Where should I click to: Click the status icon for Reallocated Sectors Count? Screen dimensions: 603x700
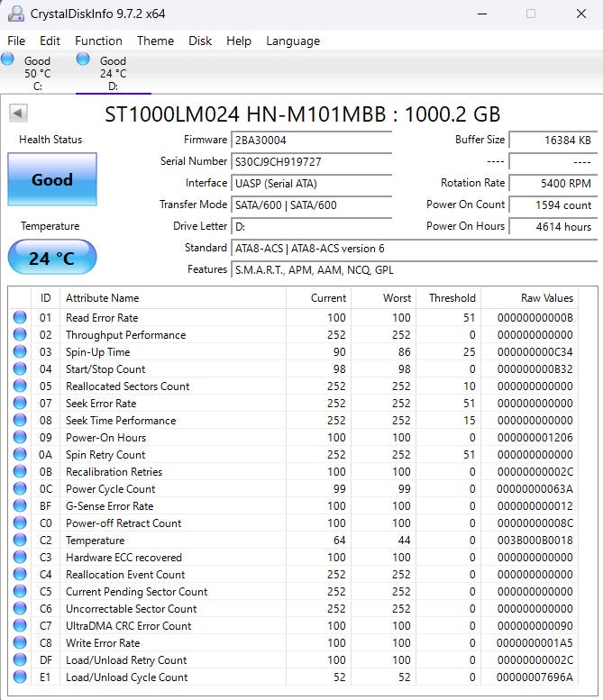pyautogui.click(x=20, y=386)
